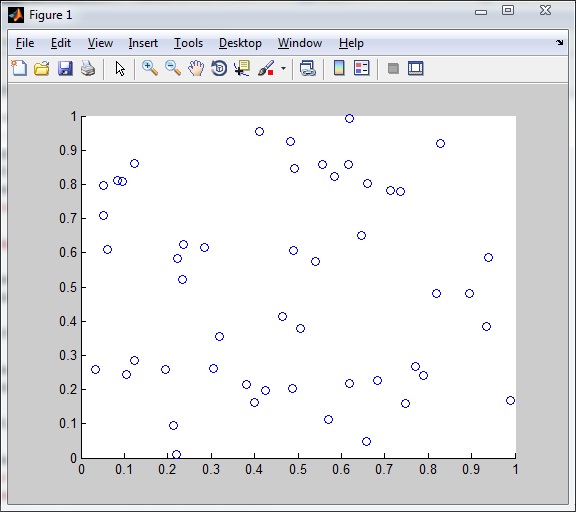
Task: Close the Figure 1 window
Action: pos(546,10)
